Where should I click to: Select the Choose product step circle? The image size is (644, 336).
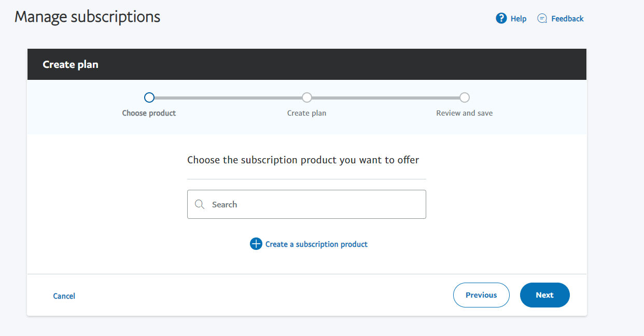tap(149, 97)
